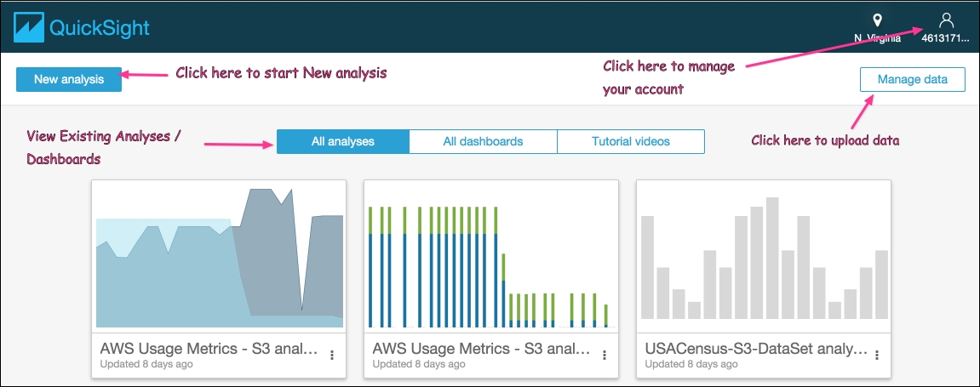Image resolution: width=980 pixels, height=387 pixels.
Task: Open the user account profile icon
Action: point(946,20)
